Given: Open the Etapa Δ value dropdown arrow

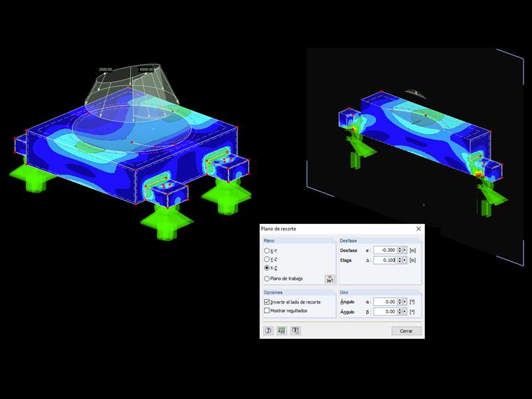Looking at the screenshot, I should coord(405,260).
